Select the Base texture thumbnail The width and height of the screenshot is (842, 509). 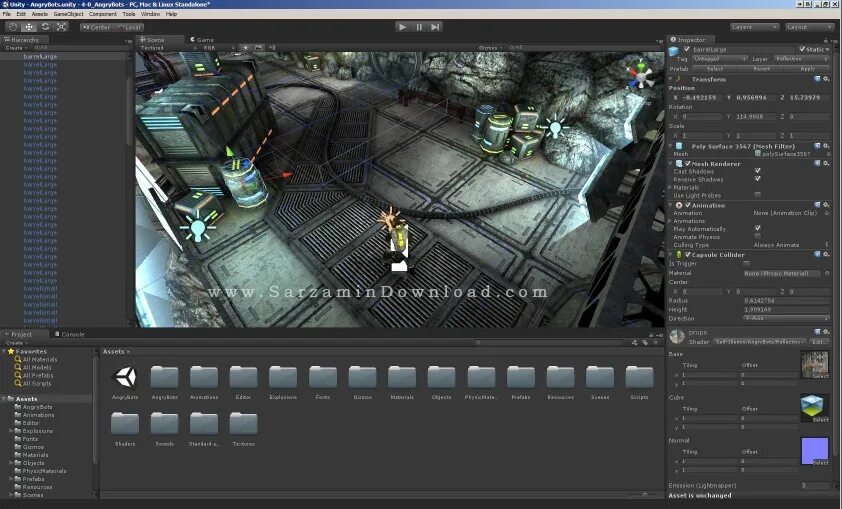click(x=815, y=365)
